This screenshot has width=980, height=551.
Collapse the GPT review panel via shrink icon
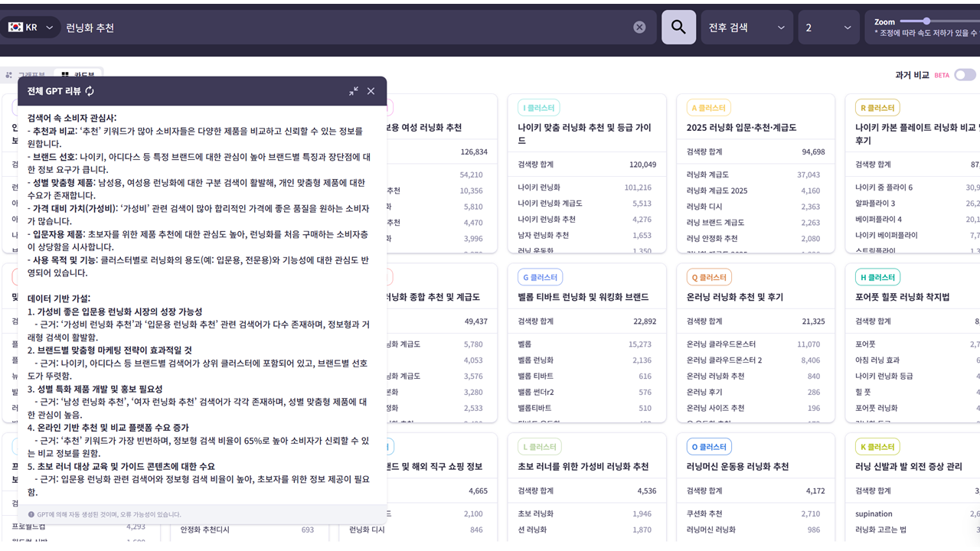[x=353, y=90]
